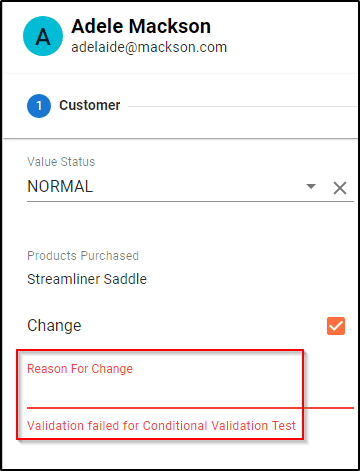Click the Streamliner Saddle product value
Screen dimensions: 360x471
pos(87,279)
